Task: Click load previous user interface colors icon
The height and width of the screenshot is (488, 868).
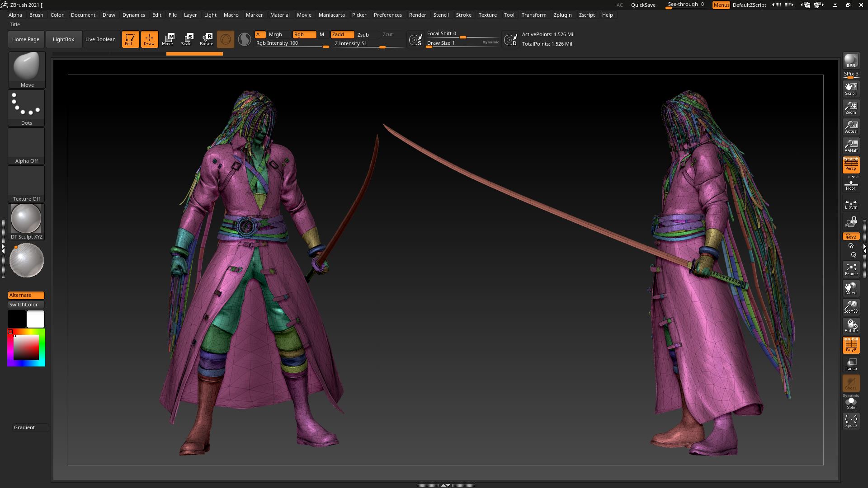Action: pyautogui.click(x=776, y=5)
